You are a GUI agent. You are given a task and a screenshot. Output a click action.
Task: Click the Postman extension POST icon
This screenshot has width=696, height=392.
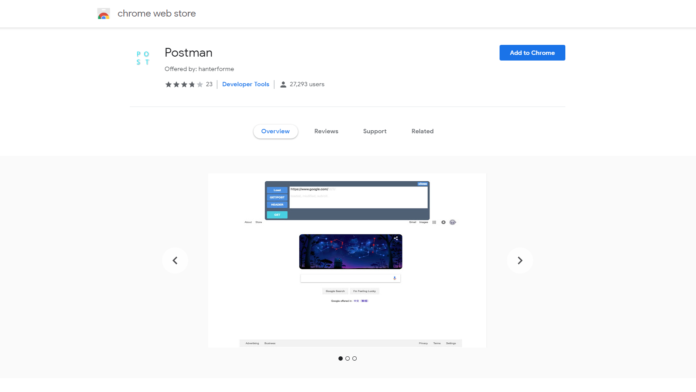tap(143, 58)
